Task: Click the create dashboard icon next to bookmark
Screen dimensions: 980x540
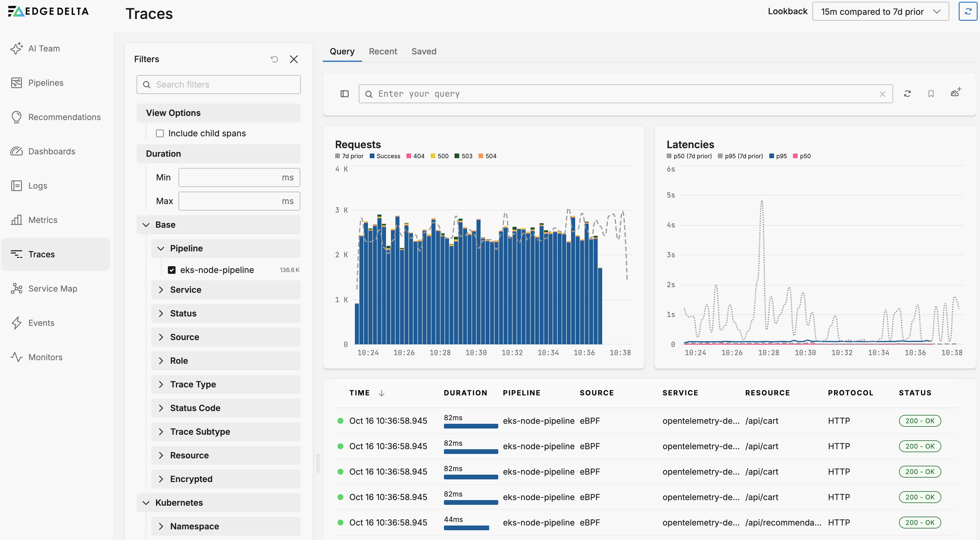Action: 955,93
